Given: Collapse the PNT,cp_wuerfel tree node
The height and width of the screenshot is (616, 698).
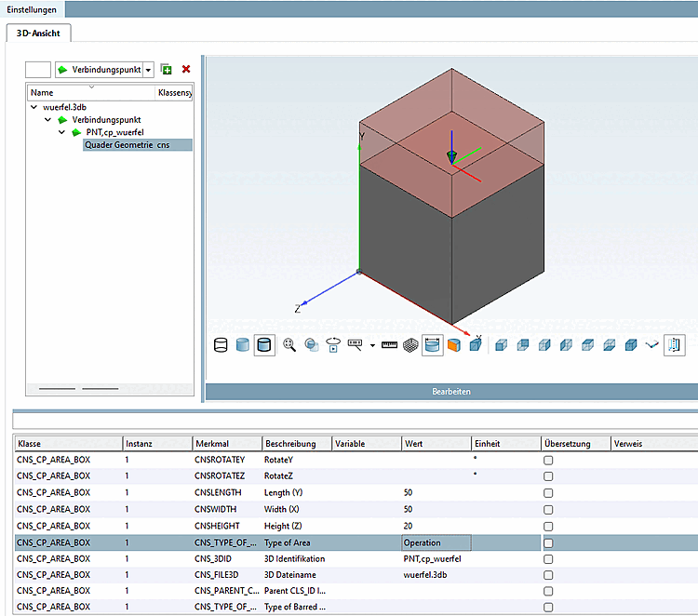Looking at the screenshot, I should [x=62, y=132].
